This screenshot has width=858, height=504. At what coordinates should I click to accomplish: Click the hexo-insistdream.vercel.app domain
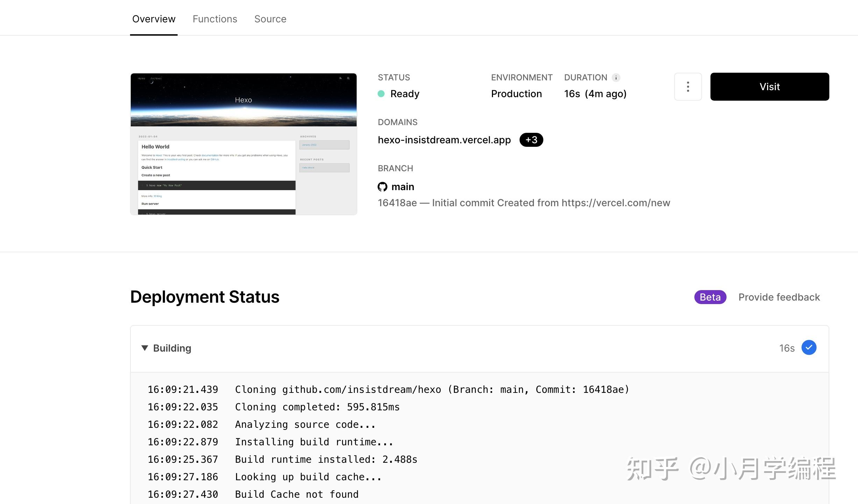(444, 139)
